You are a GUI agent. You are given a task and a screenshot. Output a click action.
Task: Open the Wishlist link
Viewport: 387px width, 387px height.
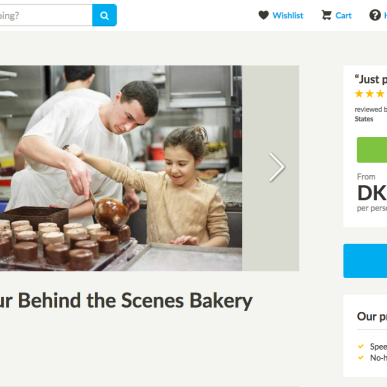click(288, 15)
